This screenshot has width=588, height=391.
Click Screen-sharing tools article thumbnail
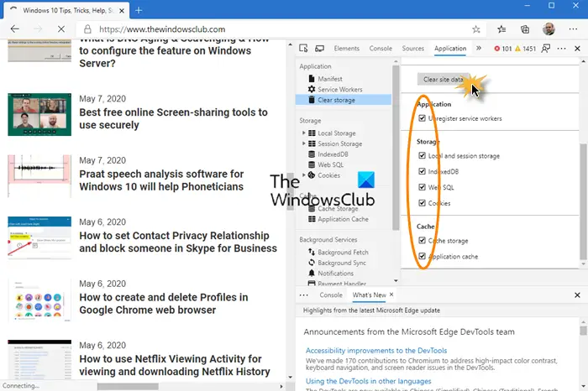coord(39,115)
